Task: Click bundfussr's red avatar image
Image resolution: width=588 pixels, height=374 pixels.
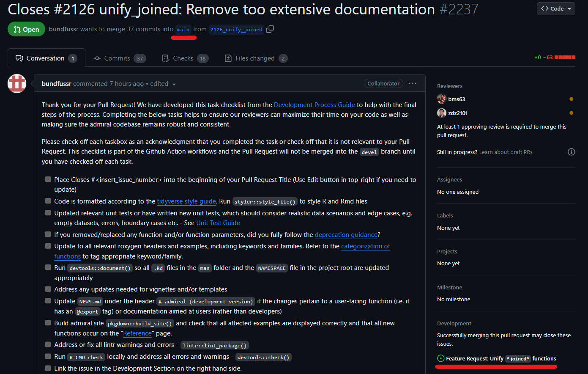Action: [17, 83]
